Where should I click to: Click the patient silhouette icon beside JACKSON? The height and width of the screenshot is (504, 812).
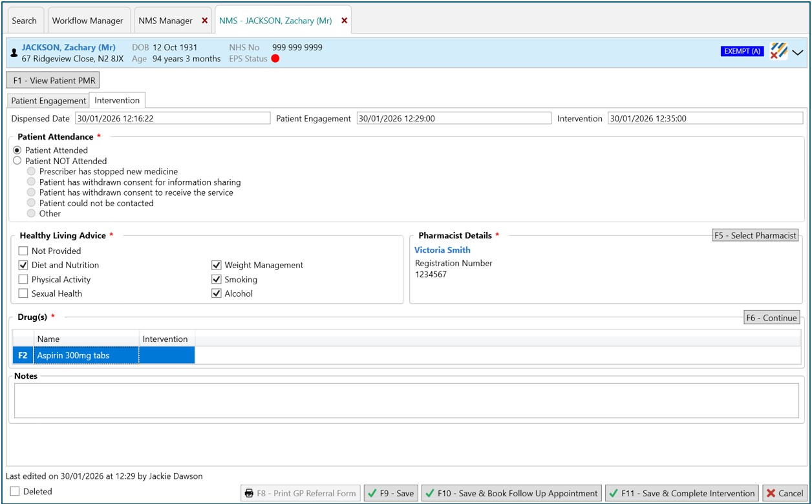(x=14, y=53)
